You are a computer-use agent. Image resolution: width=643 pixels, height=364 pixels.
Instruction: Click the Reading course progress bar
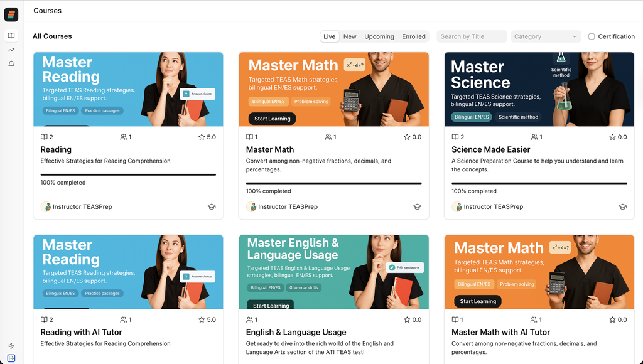pyautogui.click(x=128, y=174)
